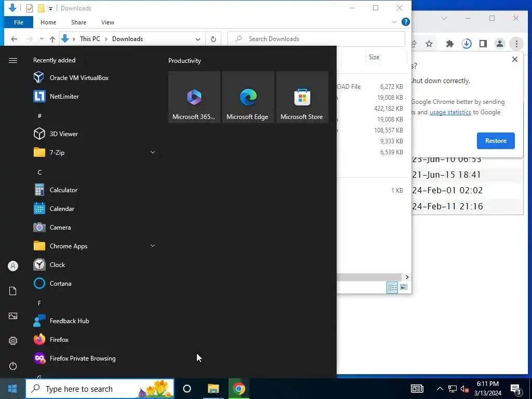The height and width of the screenshot is (399, 532).
Task: Launch Firefox browser
Action: [95, 340]
